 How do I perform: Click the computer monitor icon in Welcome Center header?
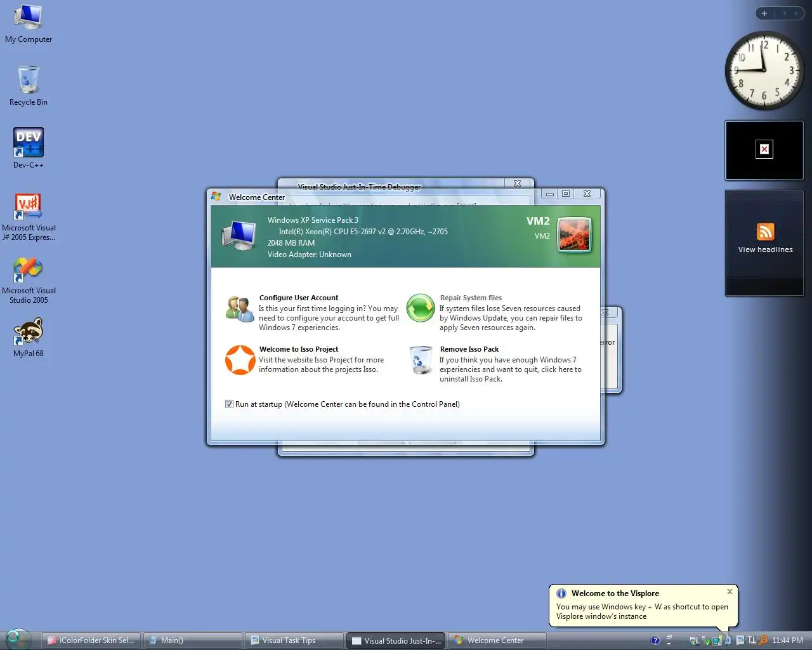click(239, 235)
